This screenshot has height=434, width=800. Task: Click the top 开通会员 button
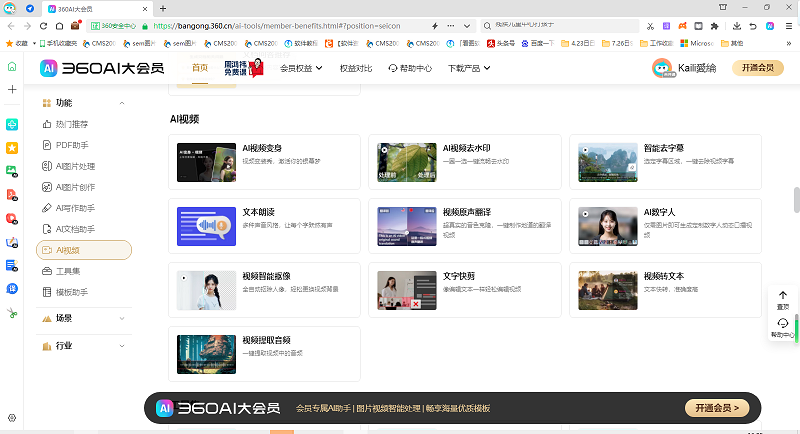[x=758, y=68]
